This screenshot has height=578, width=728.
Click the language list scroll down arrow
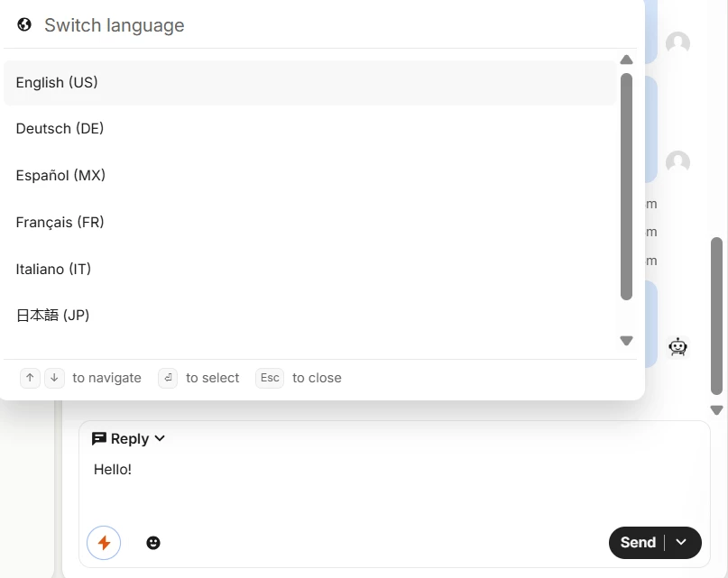point(626,341)
